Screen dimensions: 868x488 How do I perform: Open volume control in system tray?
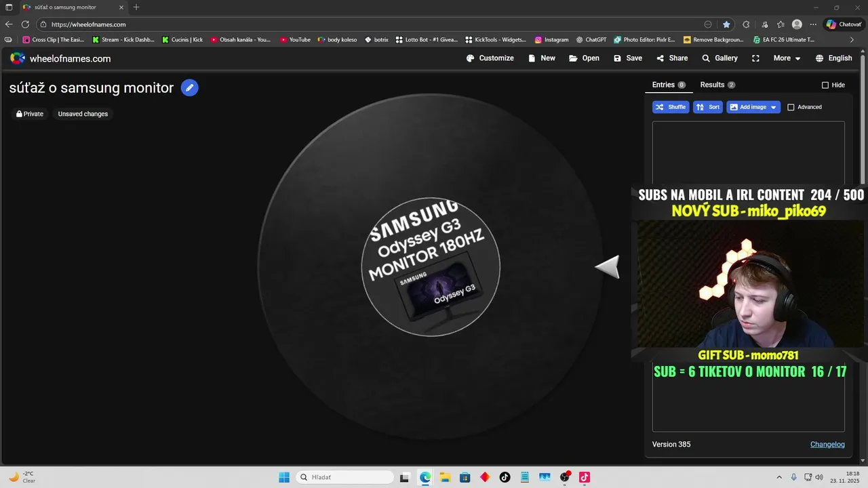point(819,477)
